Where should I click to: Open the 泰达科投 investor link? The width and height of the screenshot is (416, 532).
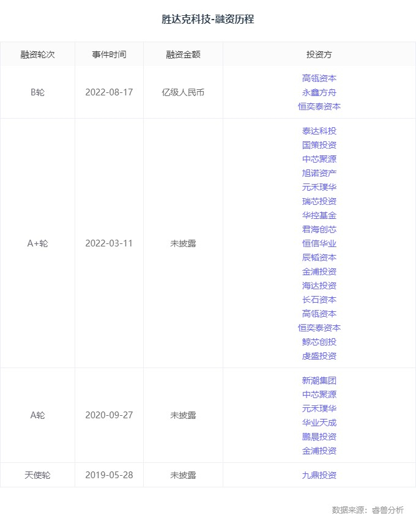click(x=319, y=131)
